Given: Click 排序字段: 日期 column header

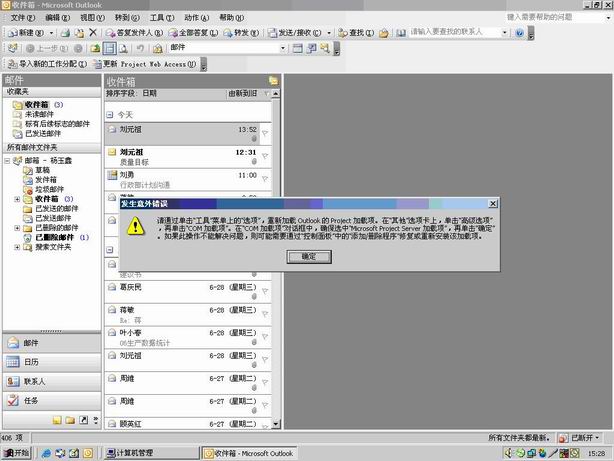Looking at the screenshot, I should [132, 93].
